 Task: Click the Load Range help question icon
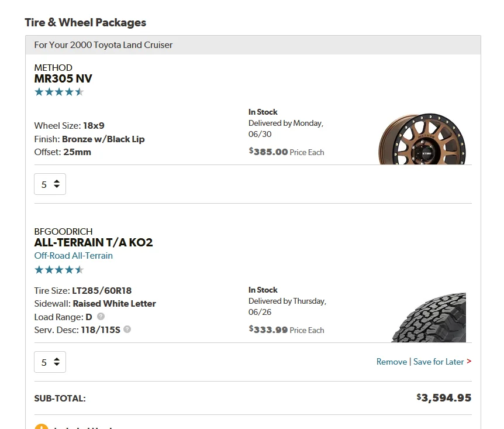tap(101, 317)
